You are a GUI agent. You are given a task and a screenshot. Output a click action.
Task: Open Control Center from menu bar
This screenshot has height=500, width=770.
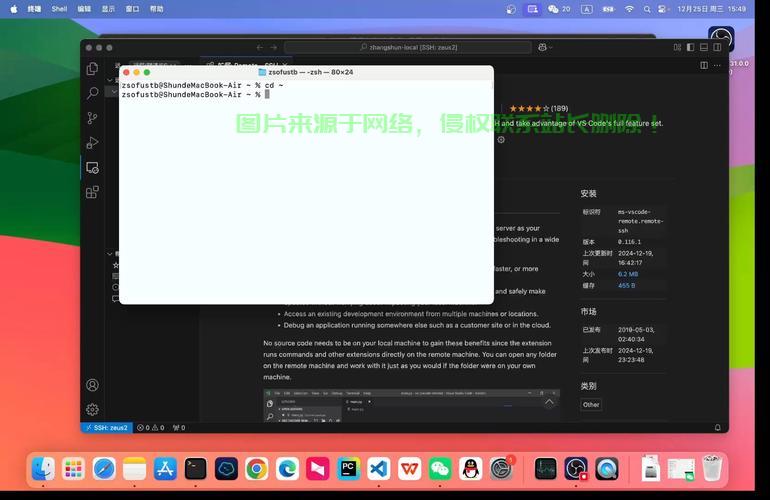pyautogui.click(x=662, y=9)
